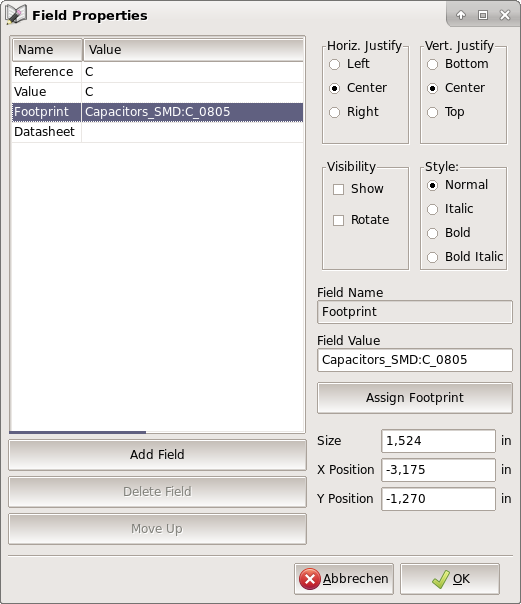Viewport: 521px width, 604px height.
Task: Focus the Field Value text box
Action: click(415, 360)
